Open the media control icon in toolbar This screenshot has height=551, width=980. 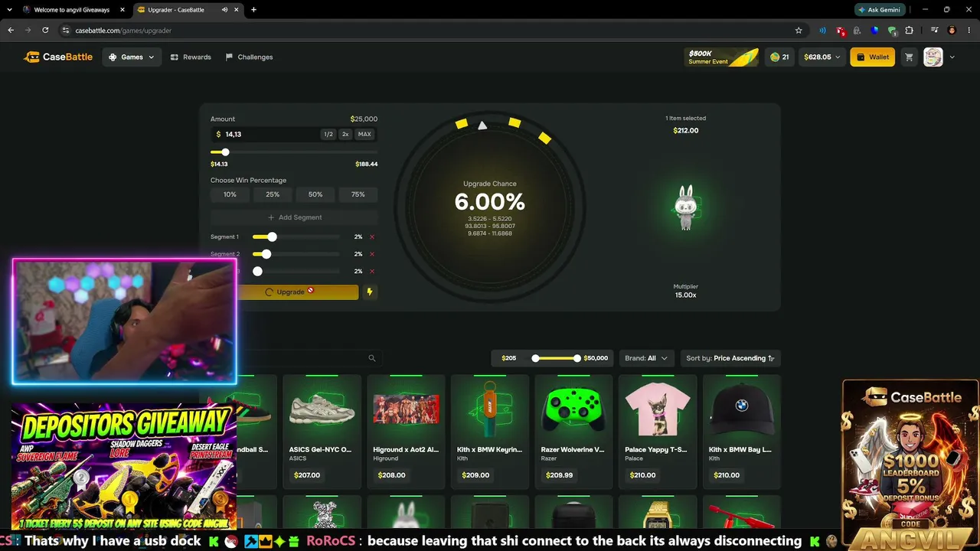pos(935,31)
